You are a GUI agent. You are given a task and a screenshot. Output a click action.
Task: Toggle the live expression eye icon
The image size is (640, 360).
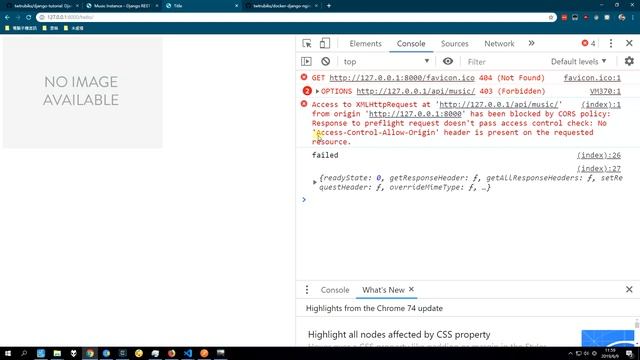tap(448, 61)
